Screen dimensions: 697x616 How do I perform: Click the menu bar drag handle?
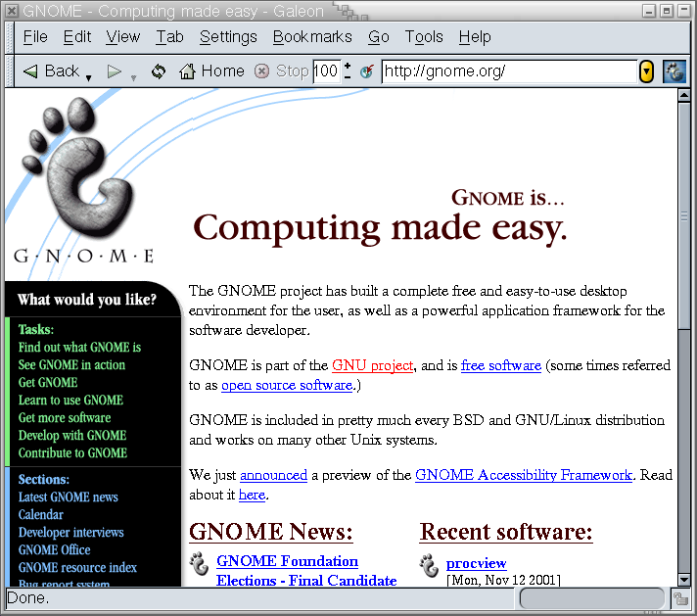pos(10,37)
